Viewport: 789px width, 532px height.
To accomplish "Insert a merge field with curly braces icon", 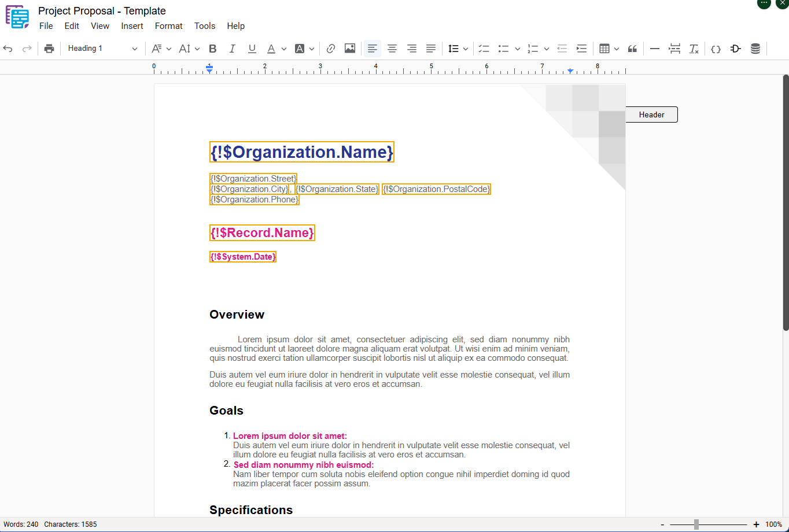I will (716, 49).
